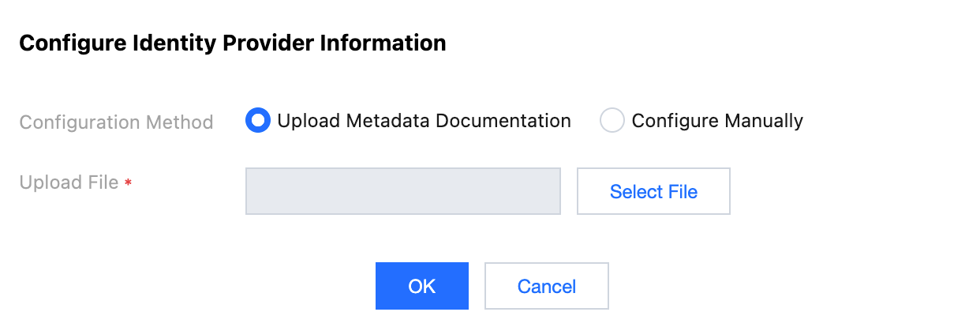Confirm the identity provider configuration
980x327 pixels.
[x=421, y=286]
